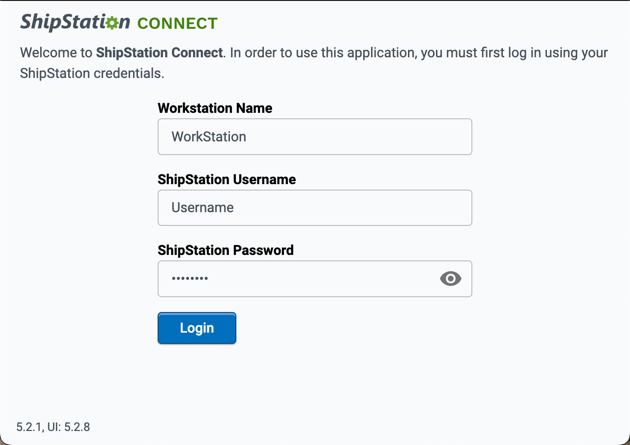Viewport: 630px width, 445px height.
Task: Click the green CONNECT heading text
Action: pos(177,23)
